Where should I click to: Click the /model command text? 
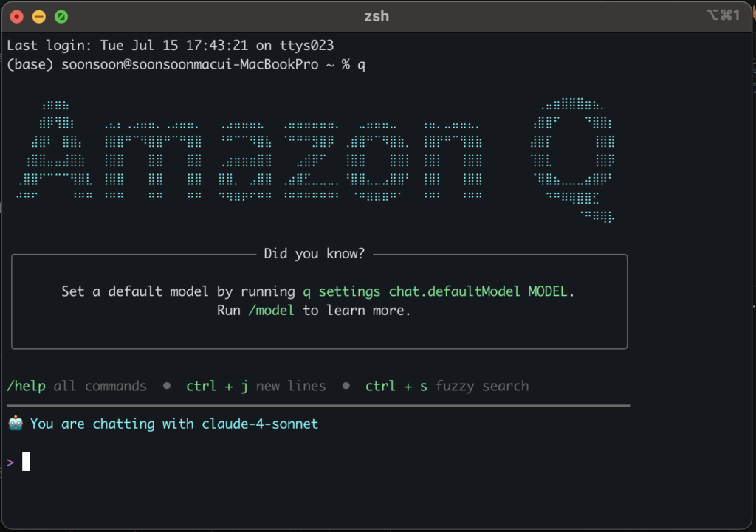click(271, 311)
